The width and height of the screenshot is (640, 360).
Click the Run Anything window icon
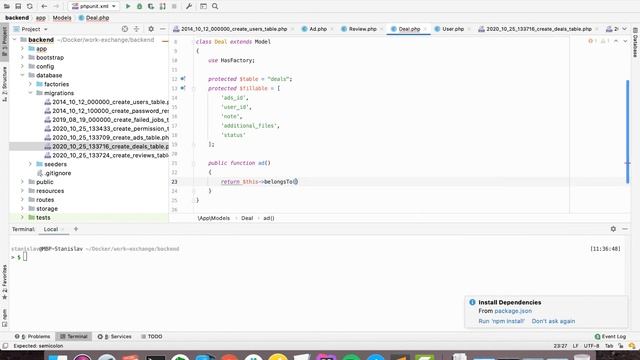click(x=203, y=7)
